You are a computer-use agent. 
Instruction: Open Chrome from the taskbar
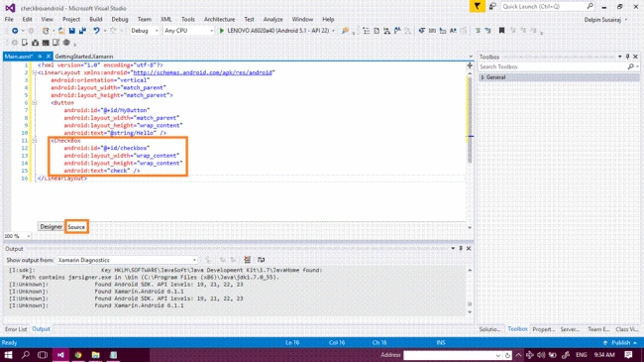click(78, 355)
